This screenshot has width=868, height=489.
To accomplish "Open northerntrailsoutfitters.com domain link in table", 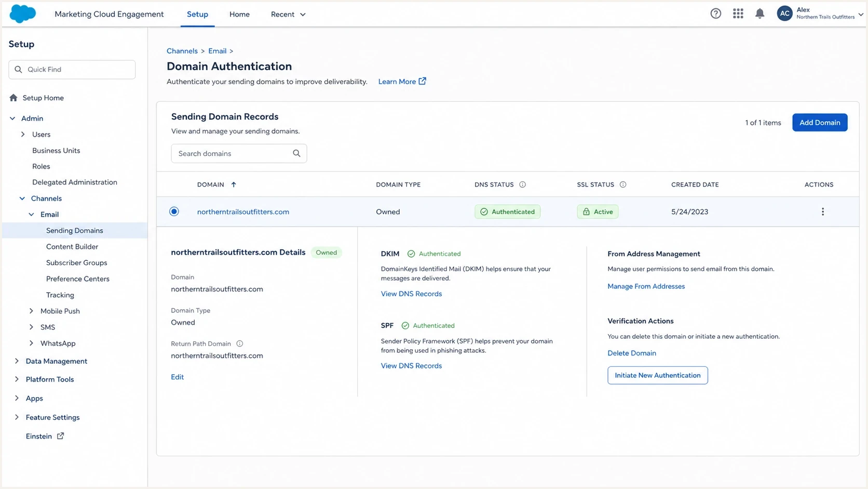I will coord(243,212).
